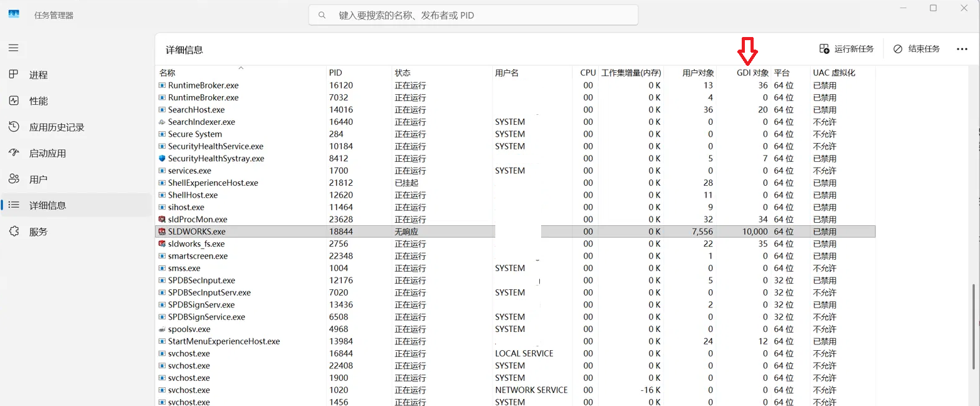Select svchost.exe row with PID 1900
980x406 pixels.
515,378
